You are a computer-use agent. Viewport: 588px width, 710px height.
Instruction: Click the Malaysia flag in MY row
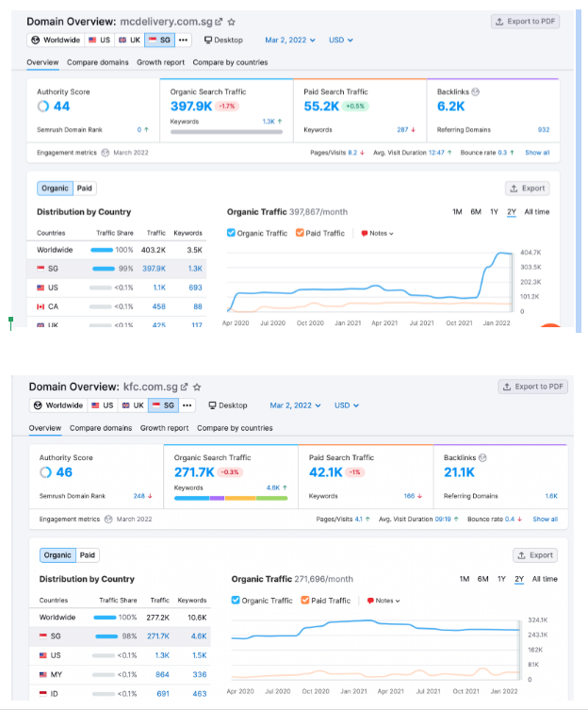tap(43, 674)
